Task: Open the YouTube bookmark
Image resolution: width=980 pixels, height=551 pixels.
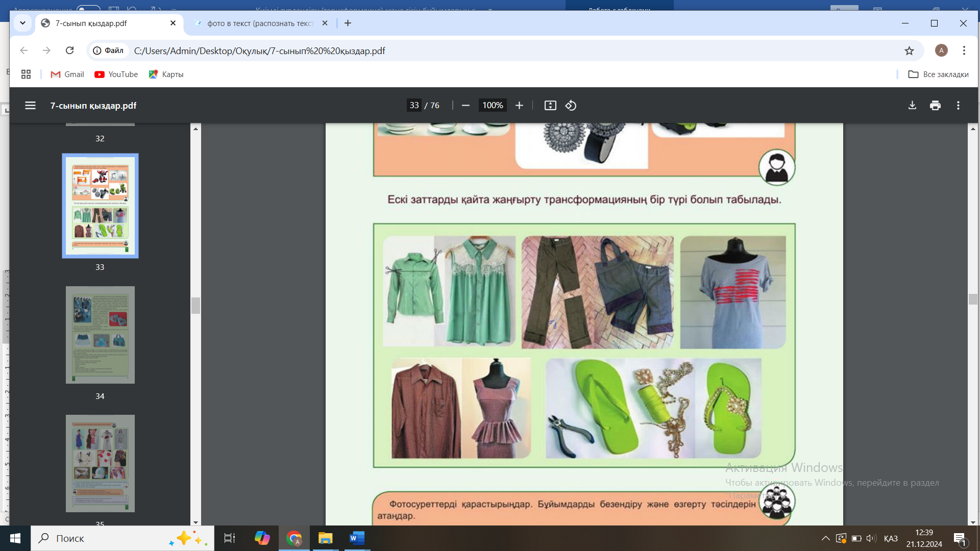Action: pyautogui.click(x=116, y=74)
